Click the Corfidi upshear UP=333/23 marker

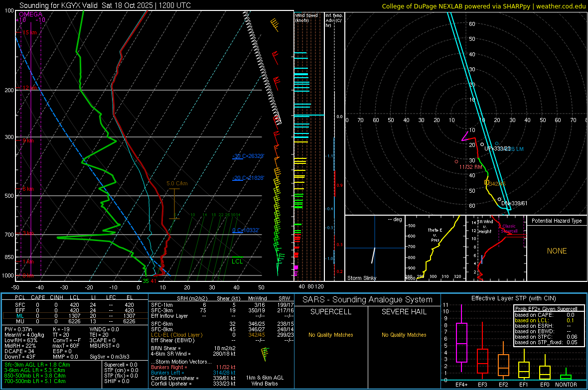[x=482, y=144]
